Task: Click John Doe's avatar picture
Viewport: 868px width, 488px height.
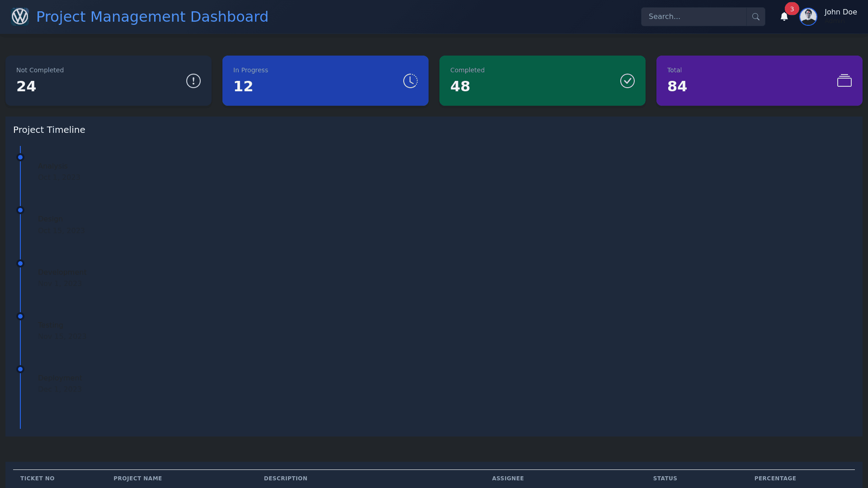Action: click(x=808, y=17)
